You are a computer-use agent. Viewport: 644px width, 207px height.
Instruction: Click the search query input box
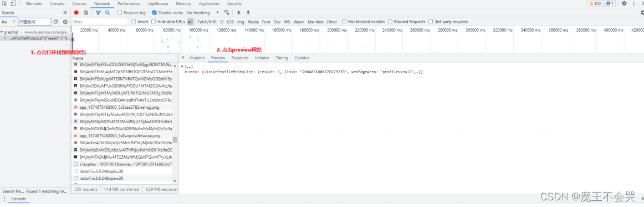click(34, 22)
